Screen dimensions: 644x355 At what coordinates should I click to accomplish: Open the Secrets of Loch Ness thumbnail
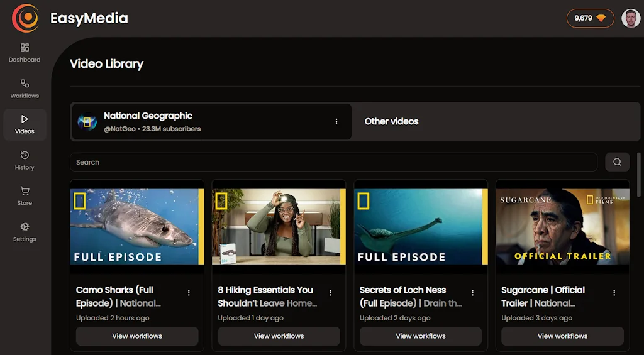point(421,227)
